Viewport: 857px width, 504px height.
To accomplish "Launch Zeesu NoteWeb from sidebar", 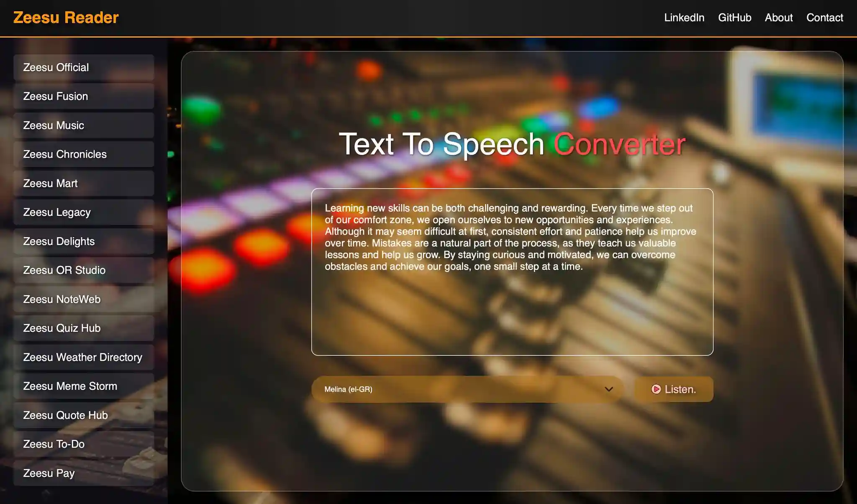I will tap(84, 299).
